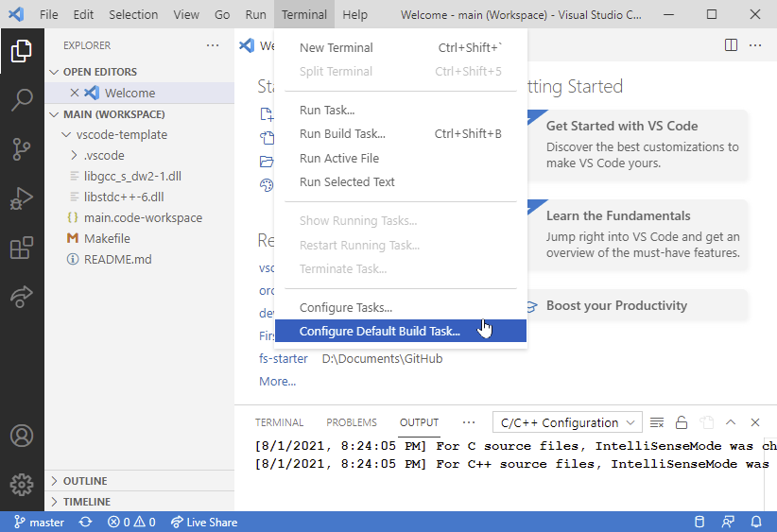Open the Makefile
Screen dimensions: 777x532
[x=139, y=239]
